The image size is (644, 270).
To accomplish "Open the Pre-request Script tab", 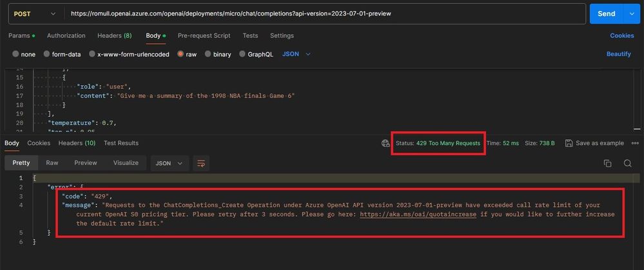I will 204,35.
